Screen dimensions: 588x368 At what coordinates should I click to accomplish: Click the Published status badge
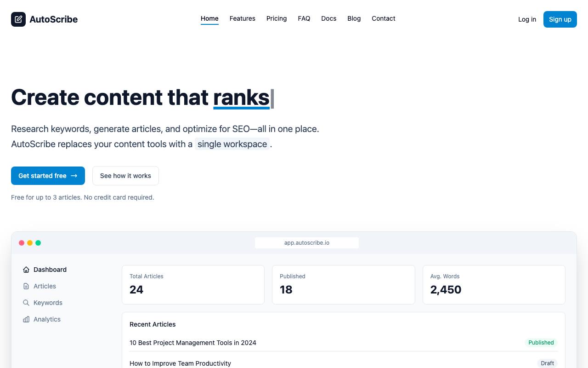[541, 343]
